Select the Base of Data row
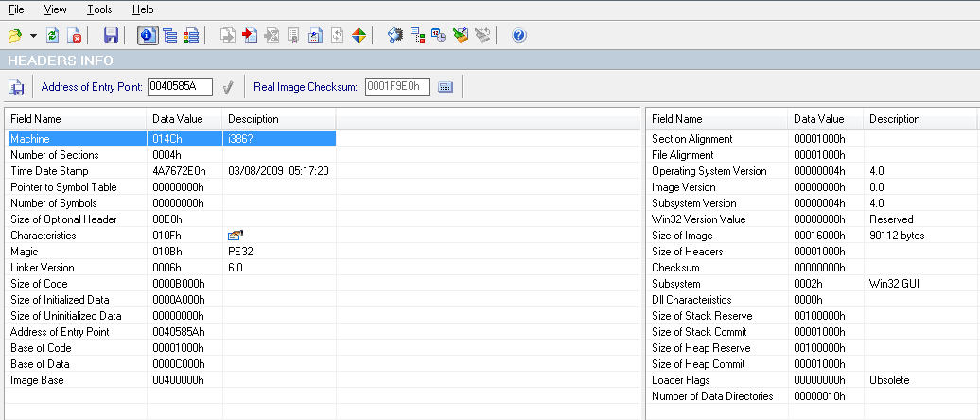The width and height of the screenshot is (980, 420). 172,364
